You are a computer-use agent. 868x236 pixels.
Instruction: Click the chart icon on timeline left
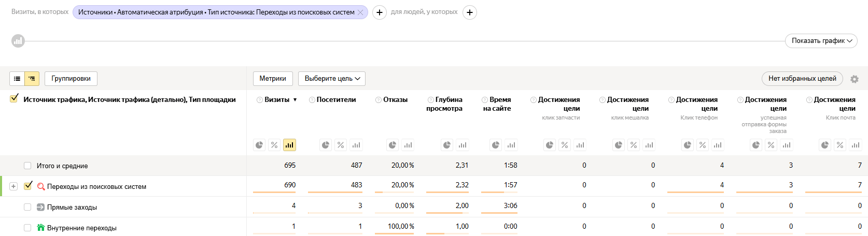tap(18, 40)
